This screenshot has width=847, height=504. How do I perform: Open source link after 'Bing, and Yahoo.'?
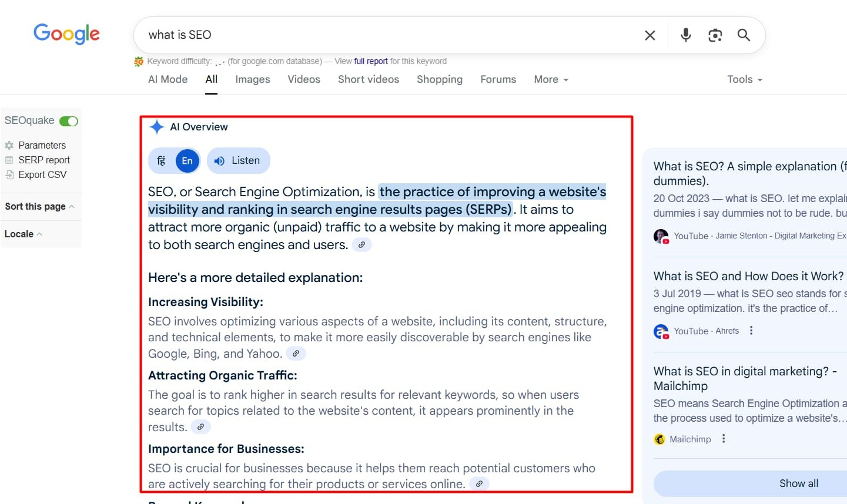click(x=296, y=354)
